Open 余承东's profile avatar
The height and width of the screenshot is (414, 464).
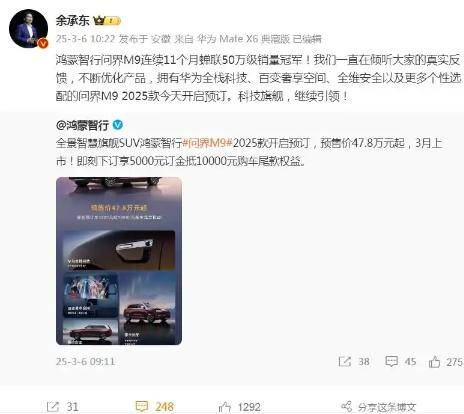29,29
